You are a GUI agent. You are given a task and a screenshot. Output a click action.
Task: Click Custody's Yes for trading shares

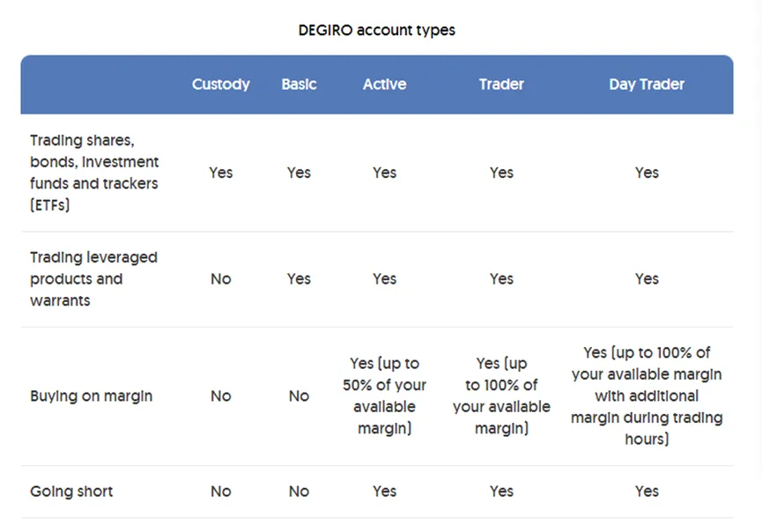point(220,173)
